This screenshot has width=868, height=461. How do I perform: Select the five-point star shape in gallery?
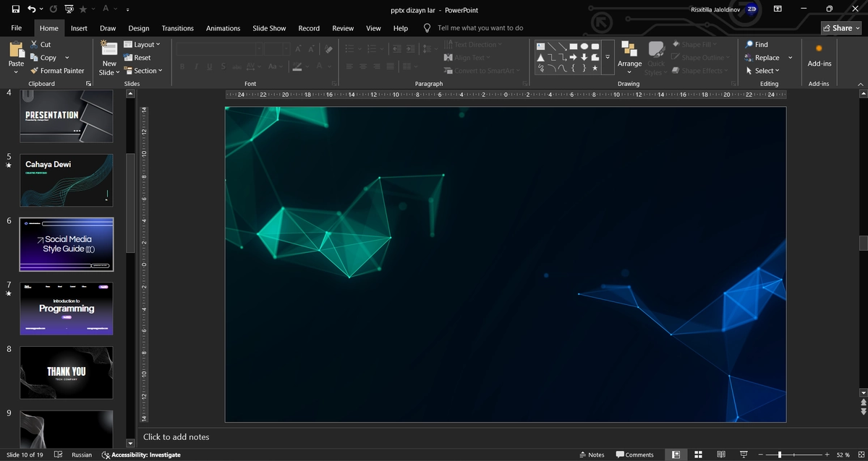pyautogui.click(x=595, y=68)
